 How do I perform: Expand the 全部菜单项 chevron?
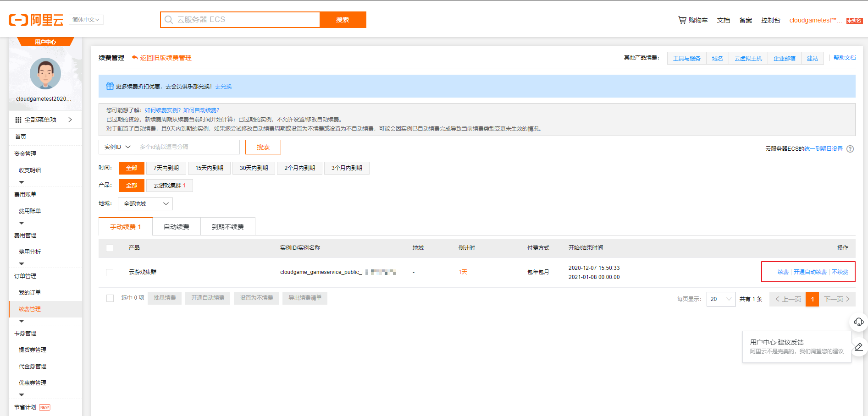coord(70,120)
